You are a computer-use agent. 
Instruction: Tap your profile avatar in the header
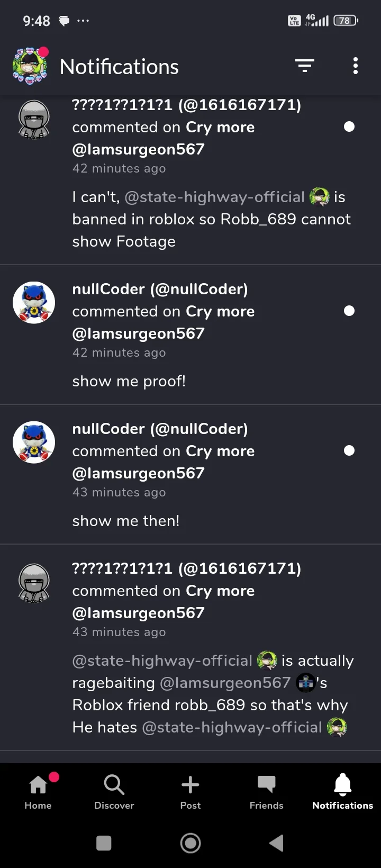click(x=30, y=66)
